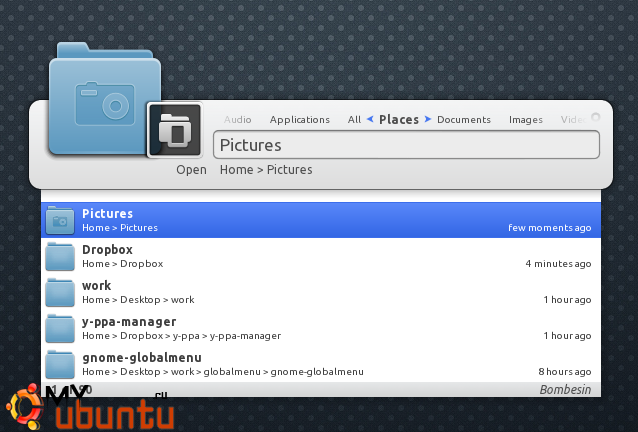Screen dimensions: 638x432
Task: Click the left arrow beside Places
Action: (370, 119)
